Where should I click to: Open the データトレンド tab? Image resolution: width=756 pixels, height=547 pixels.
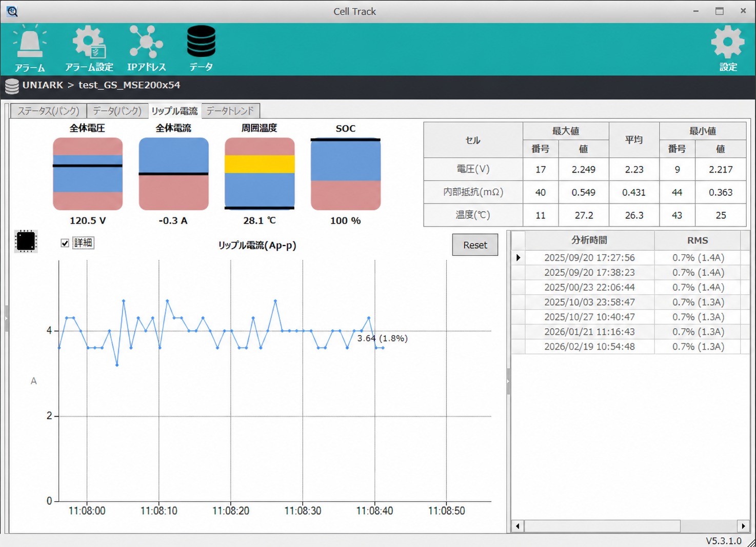point(230,111)
